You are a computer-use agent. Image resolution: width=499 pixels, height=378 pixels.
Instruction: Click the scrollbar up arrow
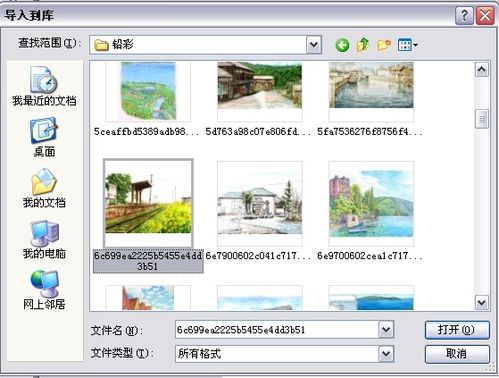(x=482, y=70)
